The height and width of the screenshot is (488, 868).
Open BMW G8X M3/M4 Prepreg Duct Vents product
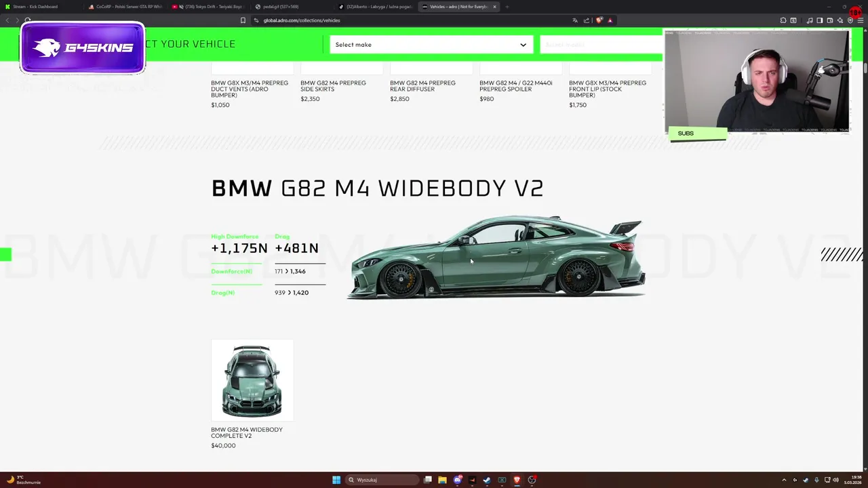(250, 89)
